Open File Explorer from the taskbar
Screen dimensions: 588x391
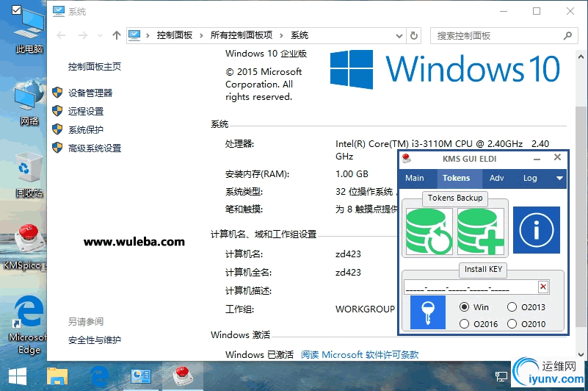click(57, 376)
